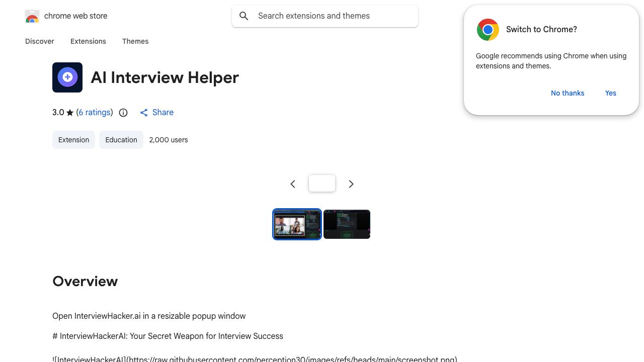Click the blank screenshot preview box
Image resolution: width=644 pixels, height=362 pixels.
point(322,183)
